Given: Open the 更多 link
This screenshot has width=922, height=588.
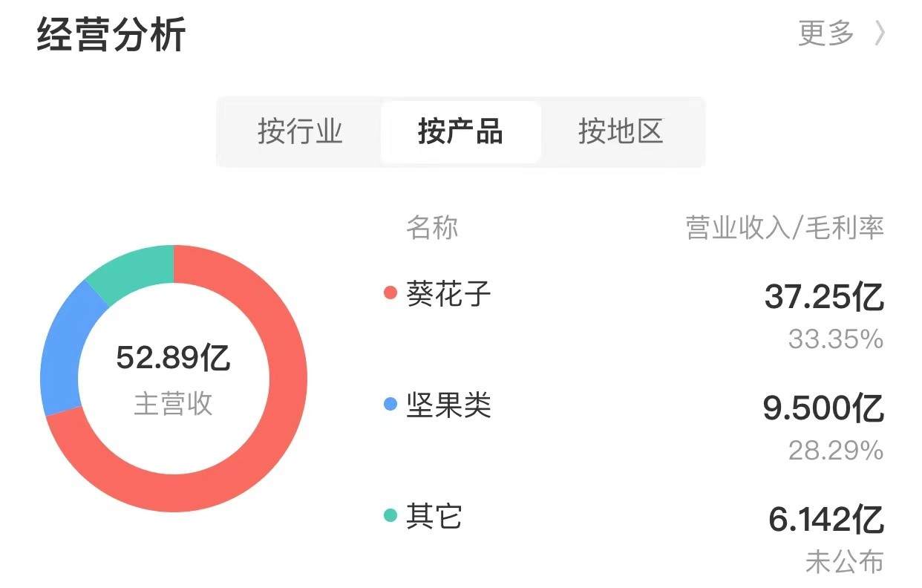Looking at the screenshot, I should 826,33.
